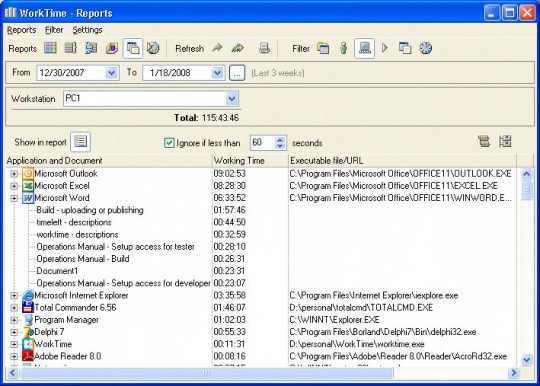Click the double-arrow Refresh icon

coord(238,48)
